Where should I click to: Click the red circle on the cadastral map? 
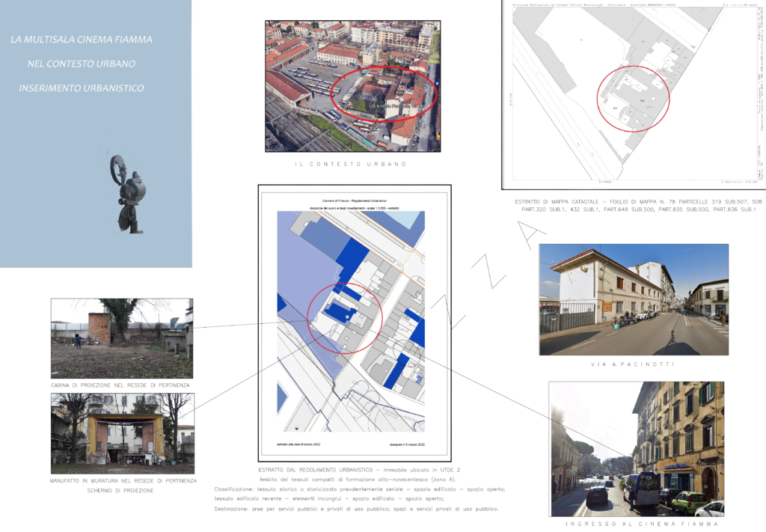pos(633,99)
